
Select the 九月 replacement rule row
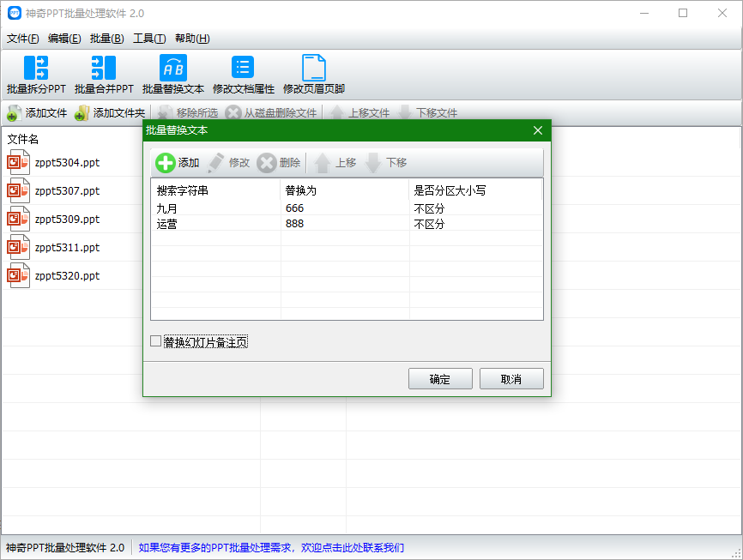pyautogui.click(x=214, y=208)
